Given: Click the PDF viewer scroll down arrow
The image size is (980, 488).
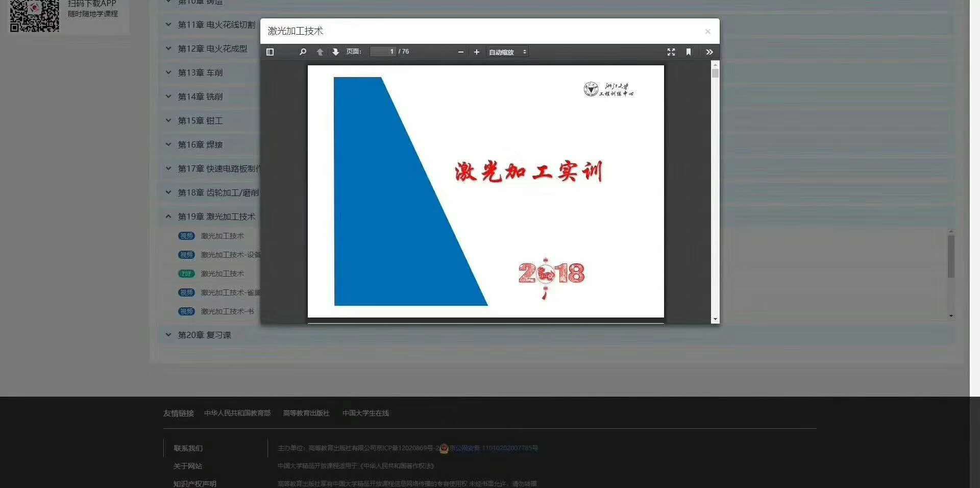Looking at the screenshot, I should [x=715, y=319].
